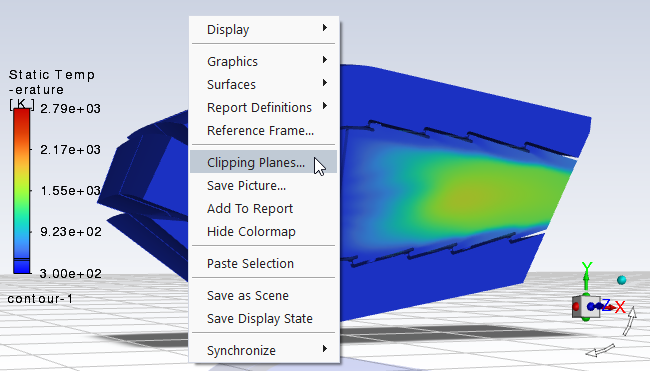Click the cyan sphere near the axis triad

coord(621,280)
